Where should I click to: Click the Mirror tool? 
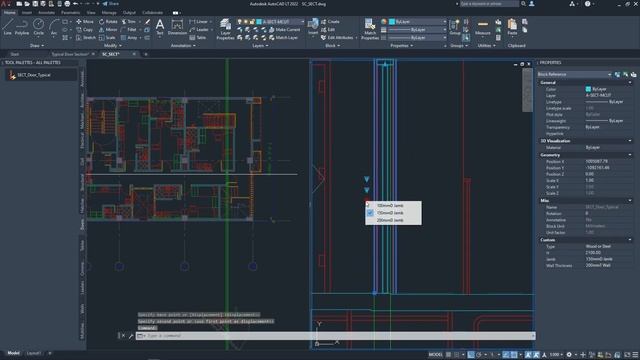tap(108, 29)
